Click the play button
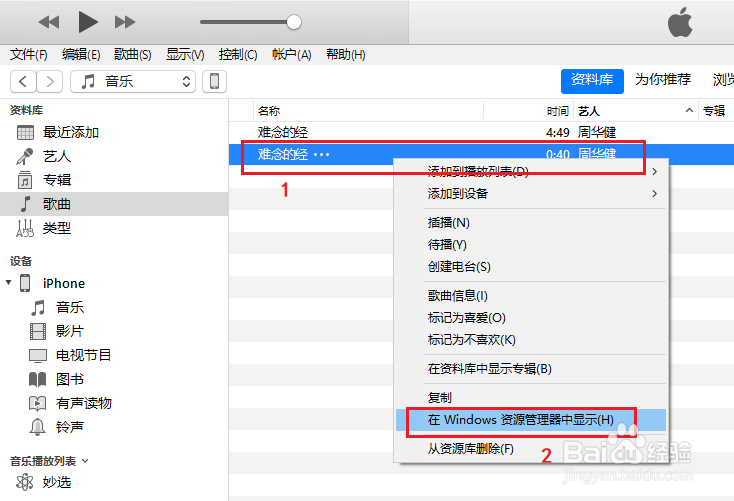Screen dimensions: 734x501 click(x=88, y=22)
